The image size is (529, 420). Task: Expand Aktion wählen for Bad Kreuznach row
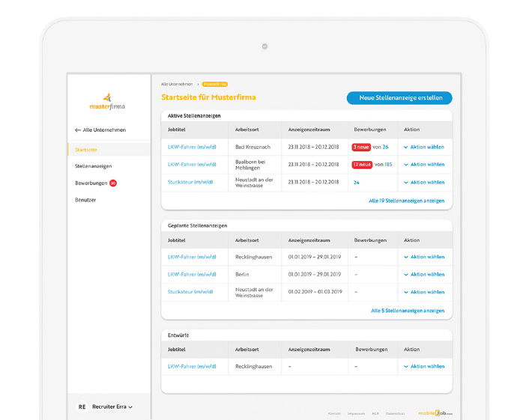[424, 147]
